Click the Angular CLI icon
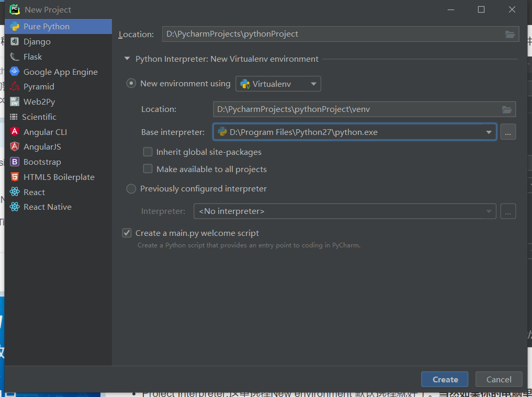 coord(15,132)
